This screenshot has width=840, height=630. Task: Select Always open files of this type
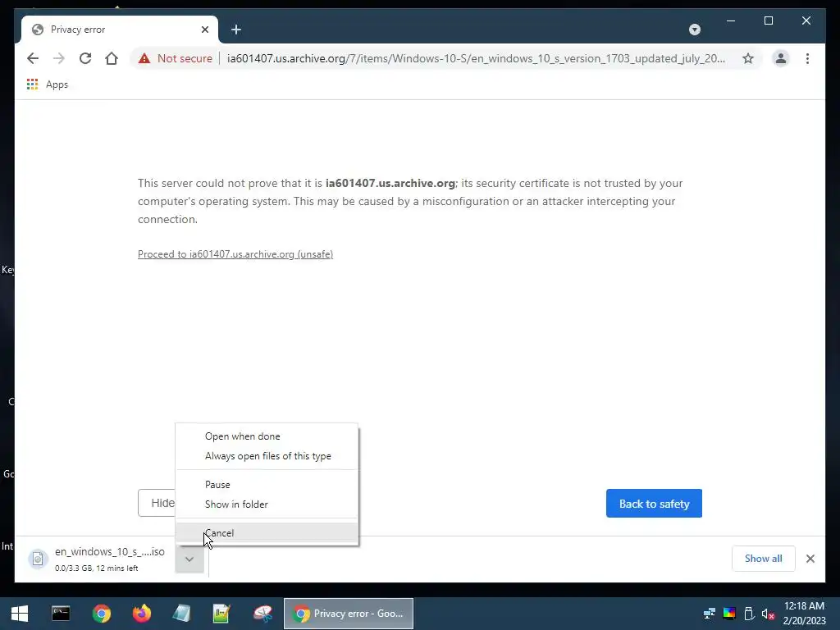click(x=267, y=456)
